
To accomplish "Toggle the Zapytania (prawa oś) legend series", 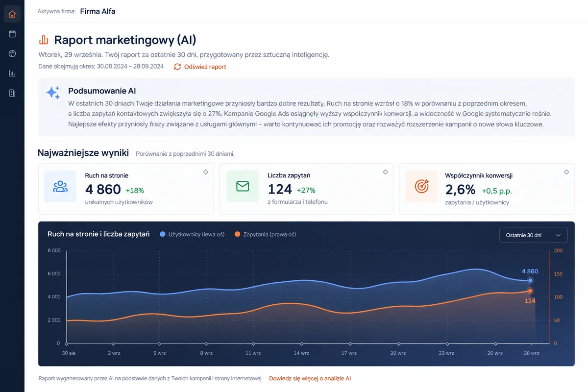I will pos(266,234).
